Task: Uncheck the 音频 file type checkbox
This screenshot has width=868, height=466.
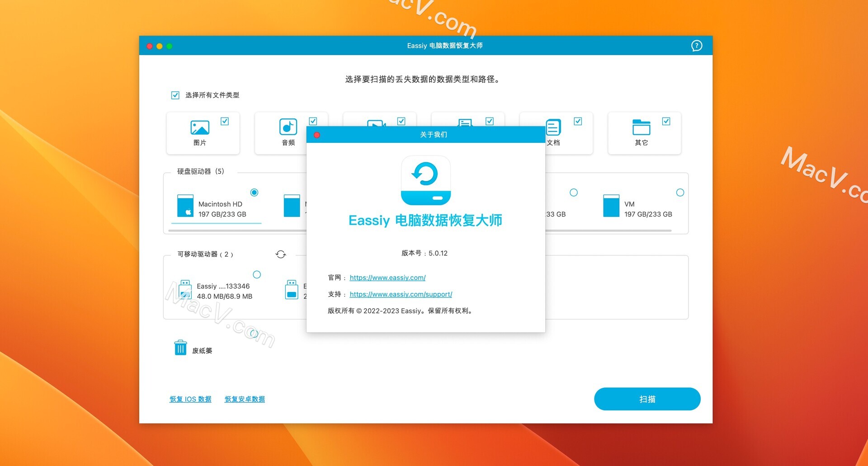Action: tap(313, 121)
